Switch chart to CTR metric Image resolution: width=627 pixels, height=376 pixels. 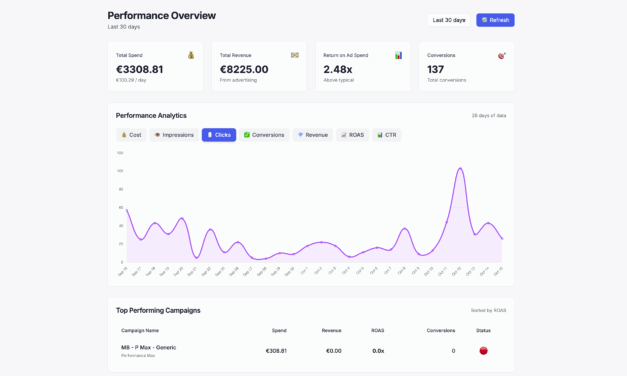[387, 135]
